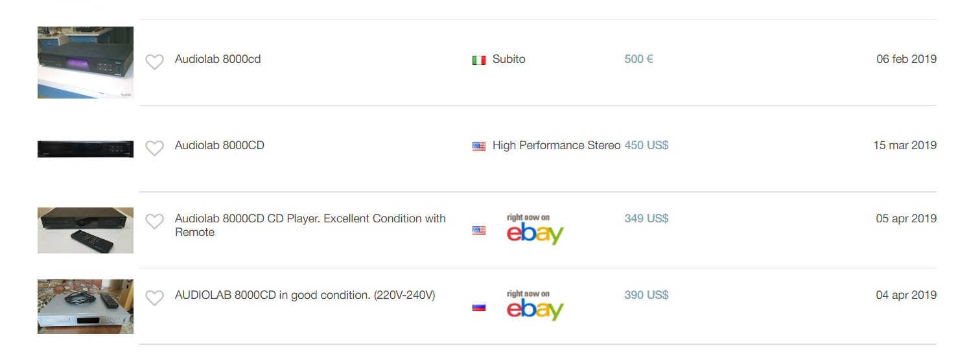
Task: Click the Russian flag icon
Action: click(x=479, y=307)
